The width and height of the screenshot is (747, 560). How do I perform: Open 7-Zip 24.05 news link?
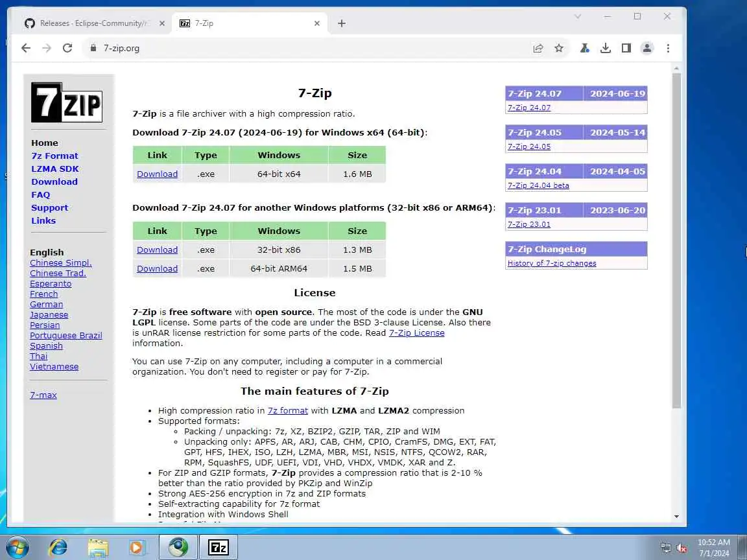[x=529, y=146]
